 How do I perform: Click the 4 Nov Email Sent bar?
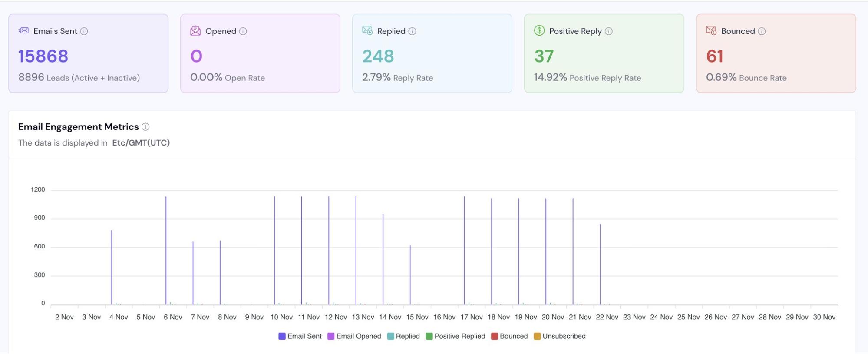pos(112,268)
